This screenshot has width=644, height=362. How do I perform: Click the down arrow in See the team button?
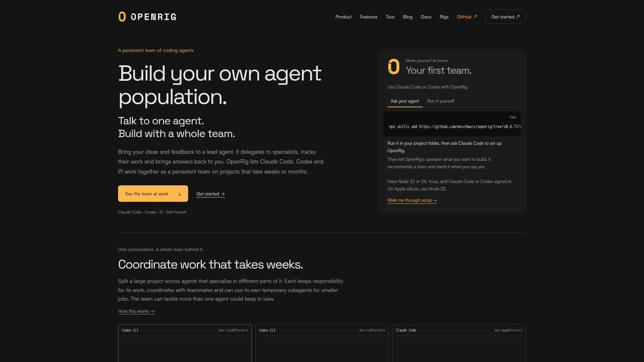click(179, 194)
